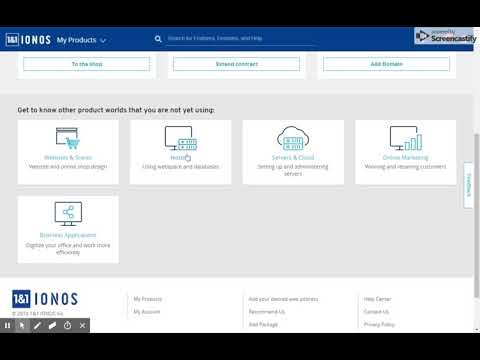Open the Help Center footer link

(377, 299)
